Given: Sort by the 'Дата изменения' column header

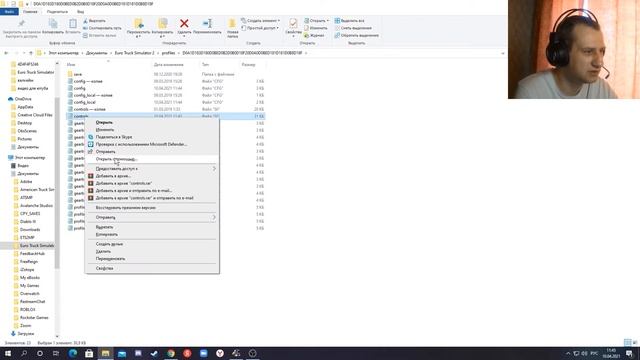Looking at the screenshot, I should pos(168,65).
